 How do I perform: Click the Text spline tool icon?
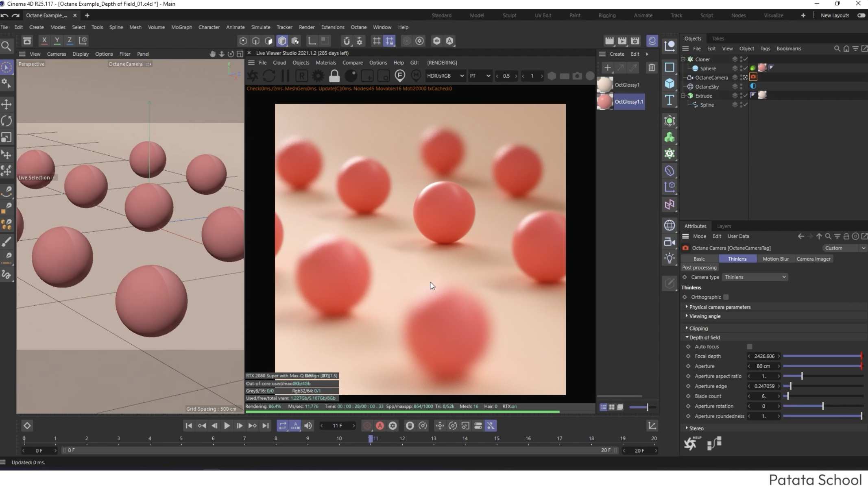pyautogui.click(x=670, y=100)
